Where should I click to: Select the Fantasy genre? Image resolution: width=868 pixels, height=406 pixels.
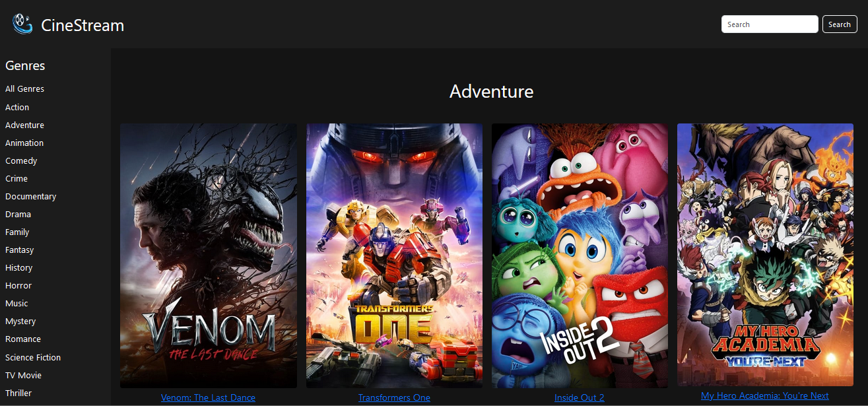click(x=19, y=250)
